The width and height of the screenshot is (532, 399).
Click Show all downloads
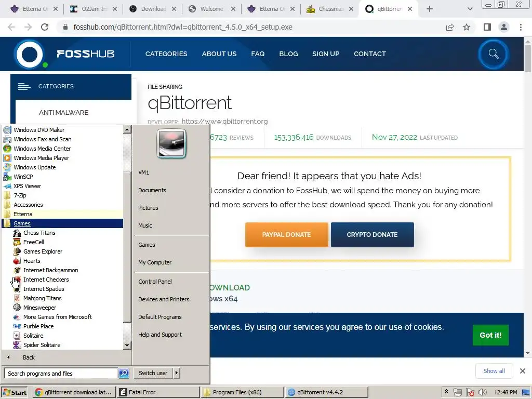click(x=494, y=371)
